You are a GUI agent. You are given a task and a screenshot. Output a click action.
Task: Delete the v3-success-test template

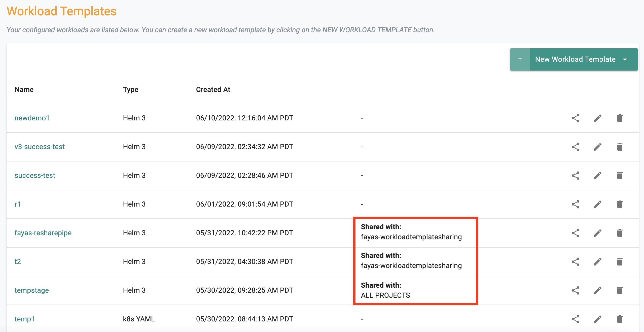(x=620, y=147)
